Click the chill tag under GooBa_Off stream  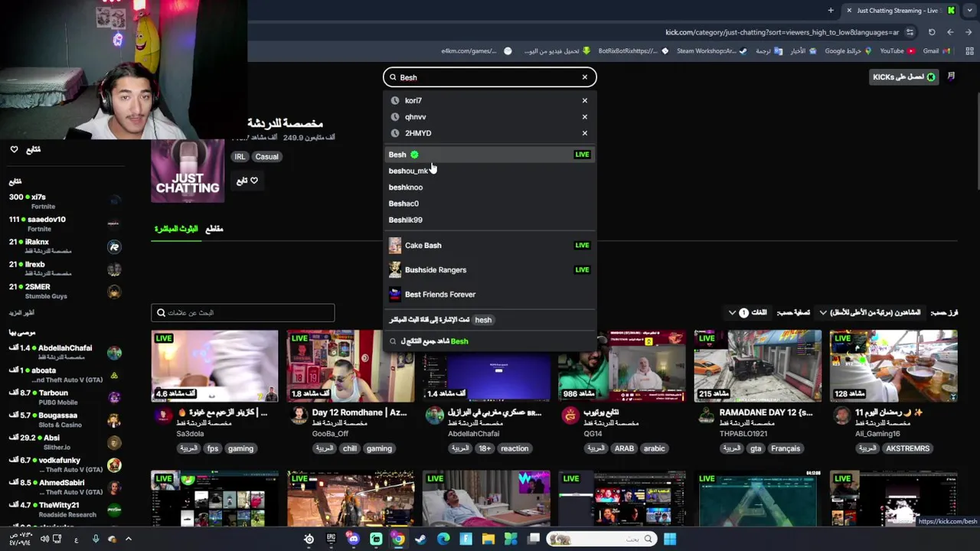[350, 448]
